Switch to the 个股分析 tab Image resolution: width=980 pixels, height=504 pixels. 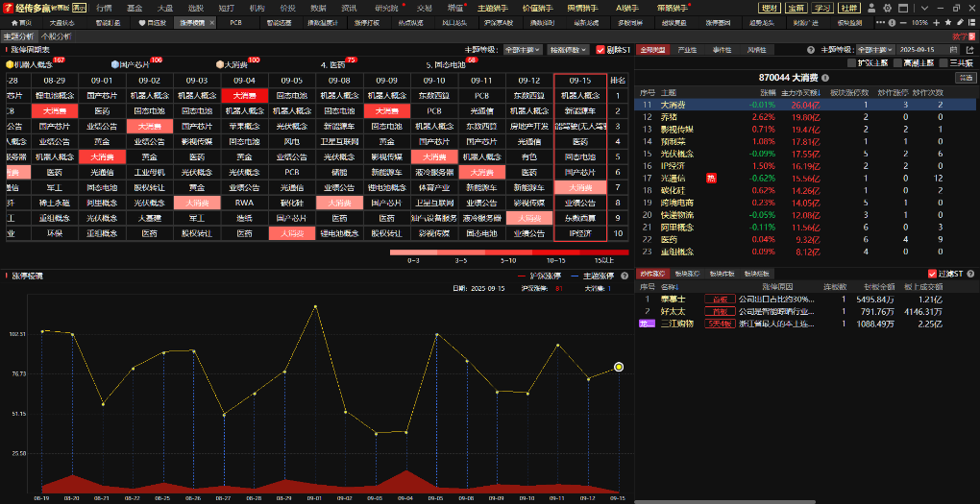[x=57, y=36]
